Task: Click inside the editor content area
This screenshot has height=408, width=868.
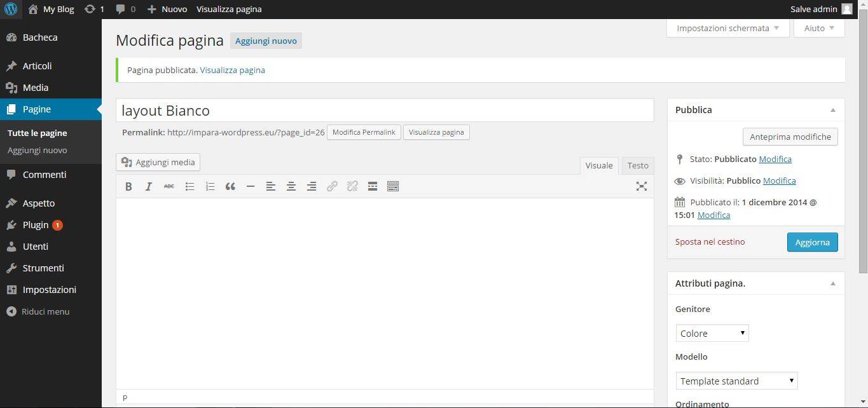Action: click(x=385, y=293)
